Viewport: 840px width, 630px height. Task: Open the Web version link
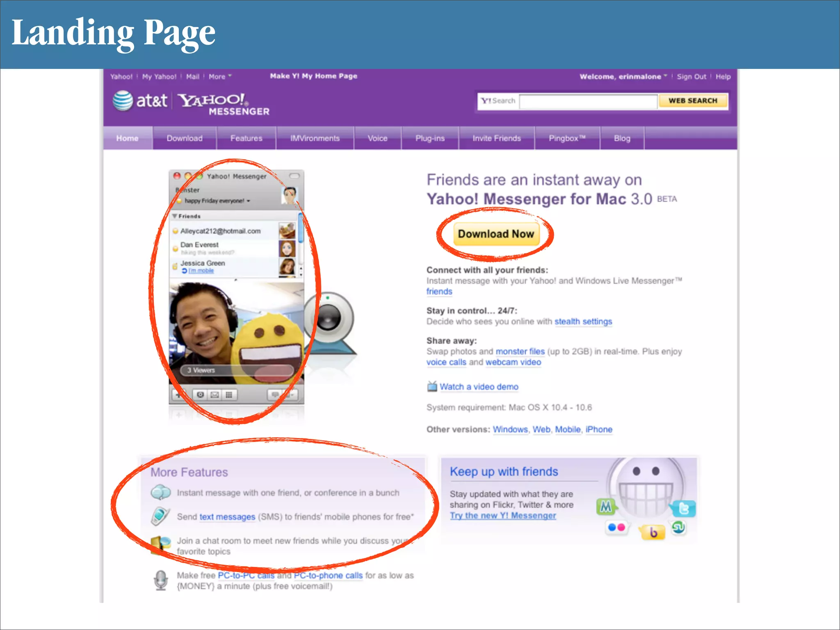click(x=541, y=429)
